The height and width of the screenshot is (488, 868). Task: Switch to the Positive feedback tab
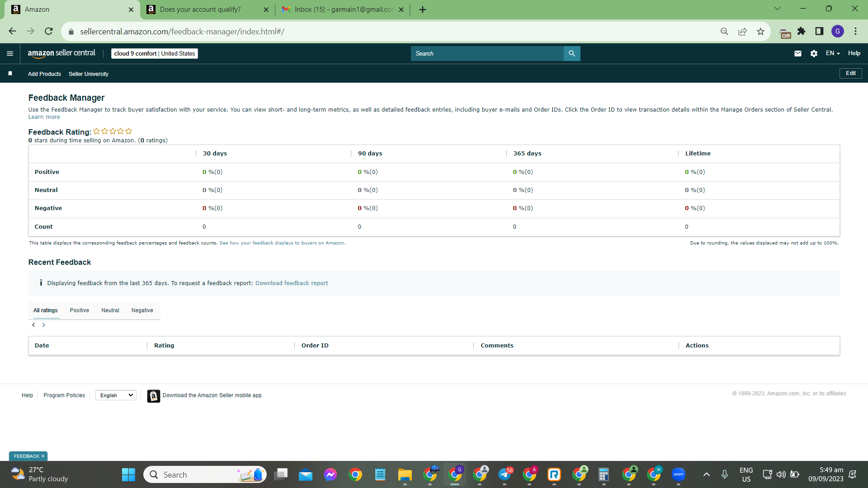80,310
